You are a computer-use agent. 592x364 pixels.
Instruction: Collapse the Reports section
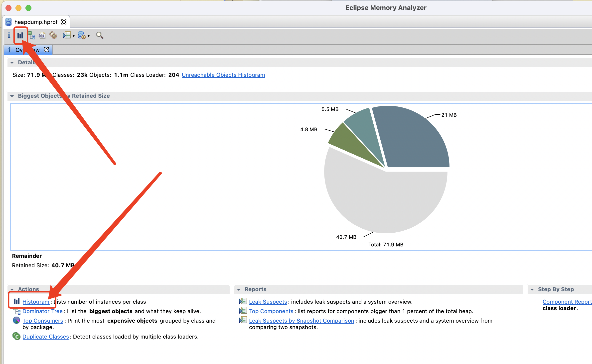(239, 289)
